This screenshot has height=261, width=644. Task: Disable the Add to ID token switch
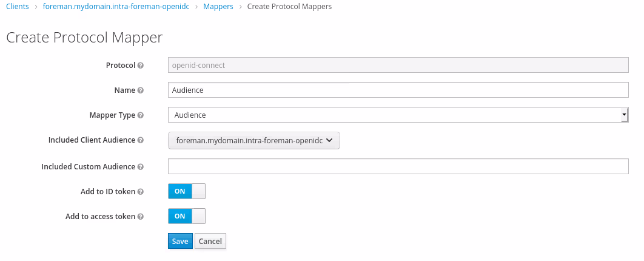(x=187, y=191)
